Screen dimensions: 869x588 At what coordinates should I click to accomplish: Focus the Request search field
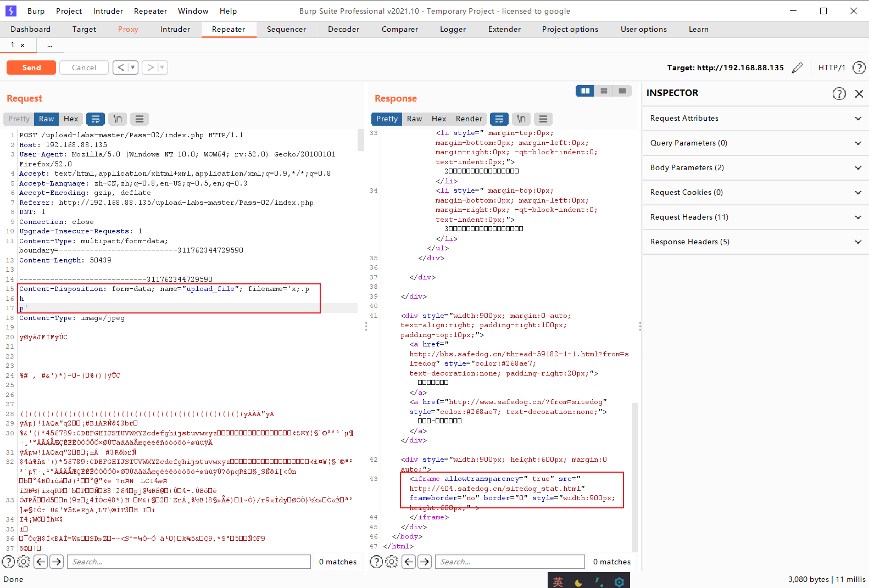point(188,562)
